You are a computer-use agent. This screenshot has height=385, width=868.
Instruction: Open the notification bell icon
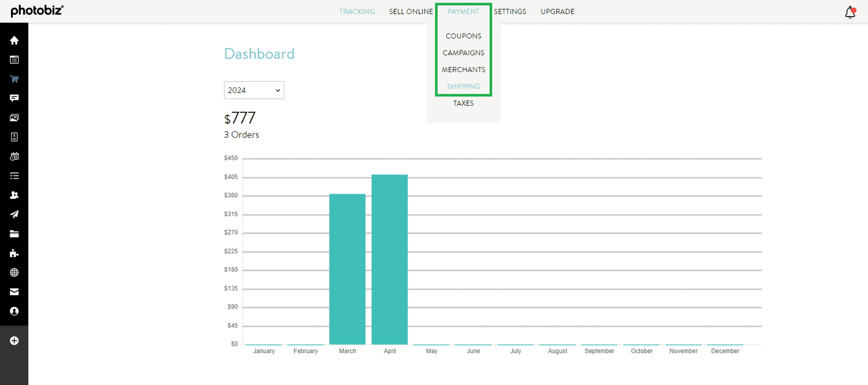coord(850,13)
